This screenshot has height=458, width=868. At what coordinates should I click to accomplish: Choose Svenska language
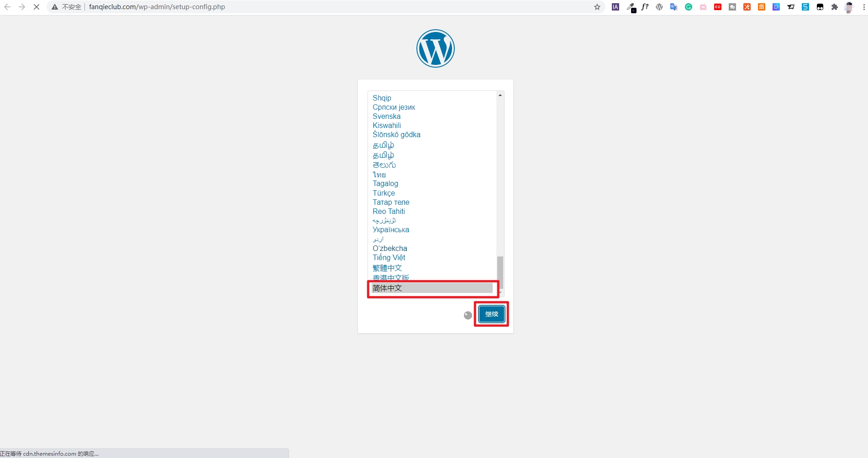(x=386, y=116)
